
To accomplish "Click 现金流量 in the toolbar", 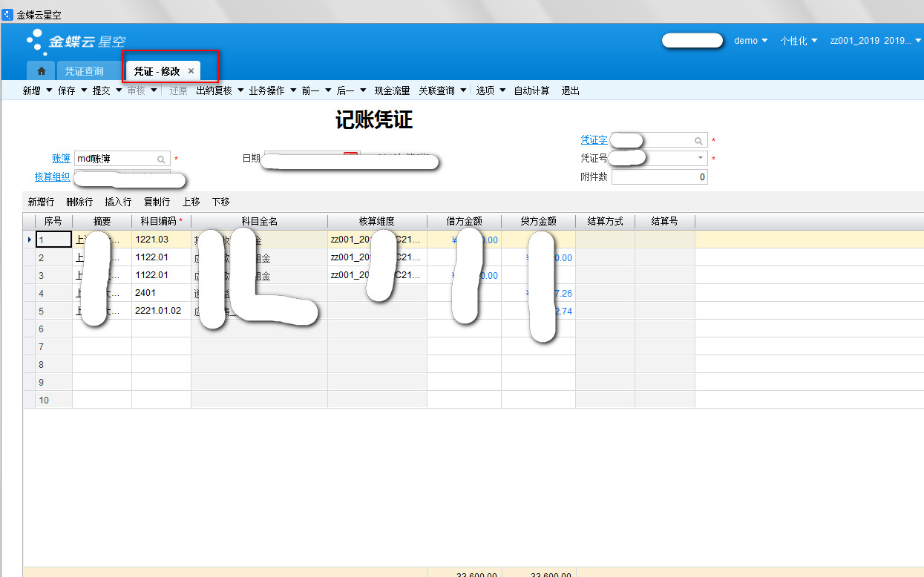I will [x=392, y=90].
